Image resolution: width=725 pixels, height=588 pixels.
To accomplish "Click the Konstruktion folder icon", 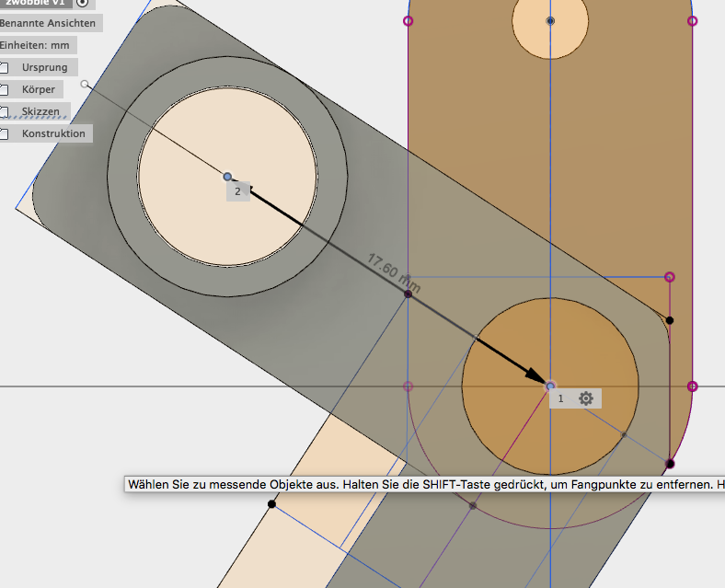I will point(5,133).
